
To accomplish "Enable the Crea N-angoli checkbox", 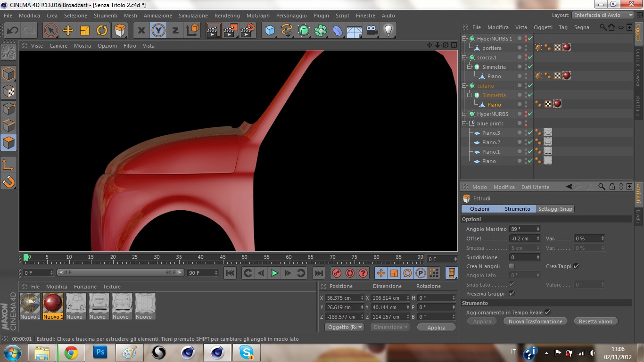I will [x=512, y=266].
